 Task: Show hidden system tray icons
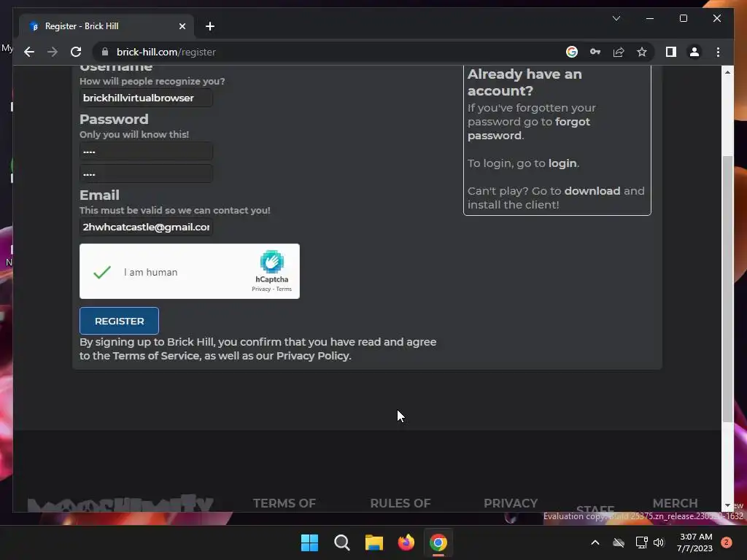[x=595, y=542]
